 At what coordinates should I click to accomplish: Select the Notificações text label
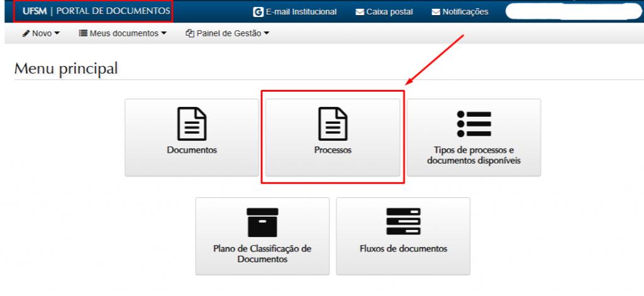pyautogui.click(x=466, y=12)
